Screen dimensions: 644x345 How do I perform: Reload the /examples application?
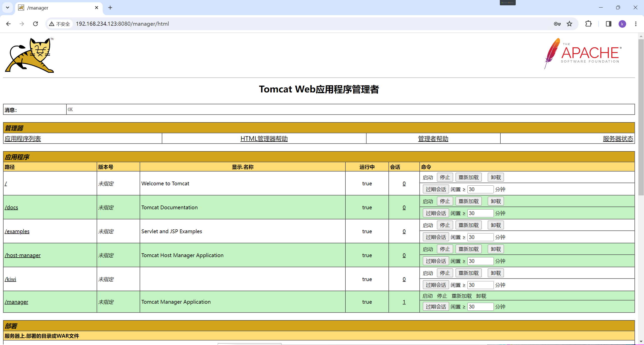pyautogui.click(x=468, y=225)
